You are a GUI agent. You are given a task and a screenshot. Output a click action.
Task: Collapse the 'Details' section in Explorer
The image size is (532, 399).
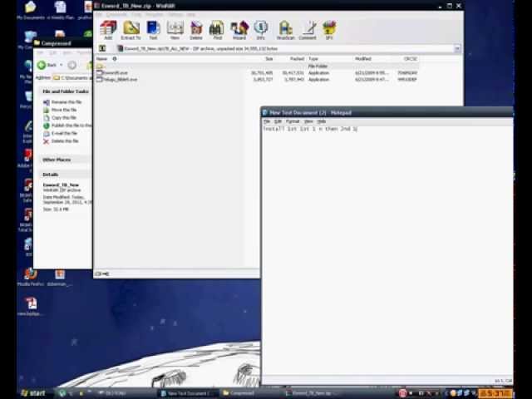click(x=65, y=175)
